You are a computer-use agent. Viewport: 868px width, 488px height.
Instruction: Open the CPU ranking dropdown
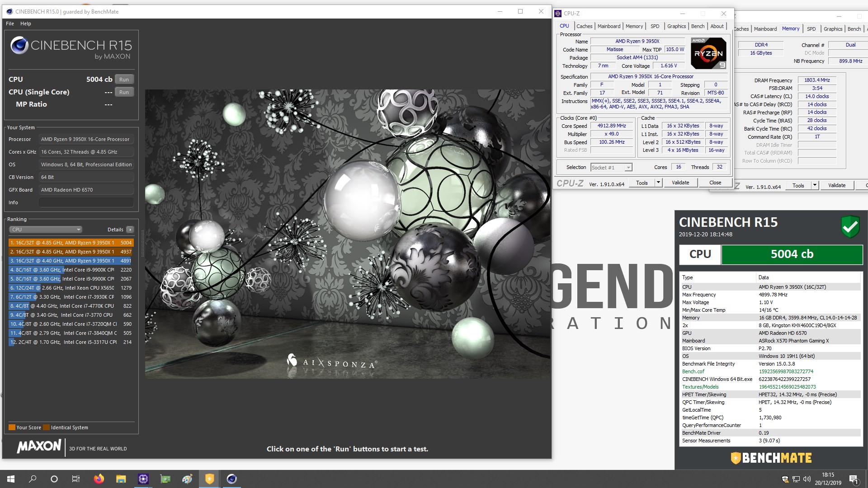coord(45,230)
